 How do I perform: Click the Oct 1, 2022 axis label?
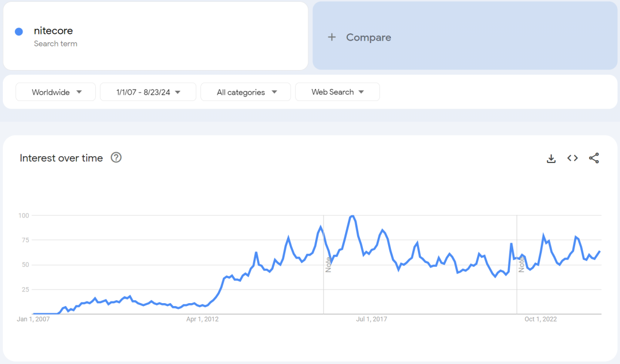(x=540, y=319)
